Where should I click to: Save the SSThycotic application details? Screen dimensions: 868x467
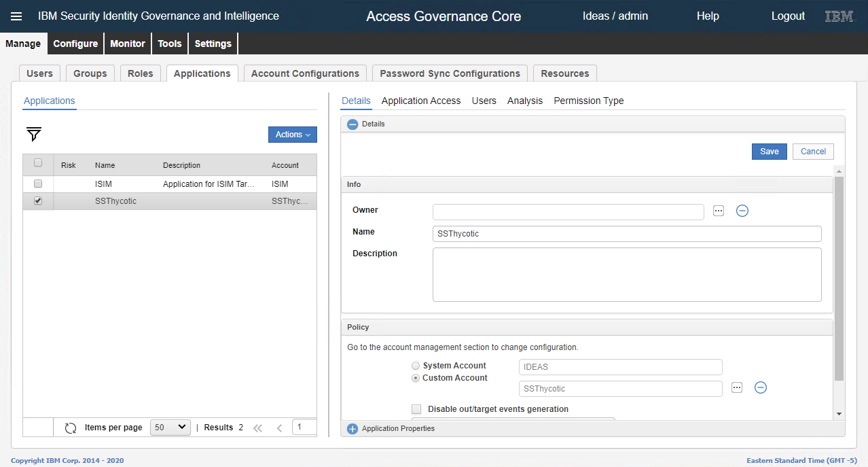(768, 151)
